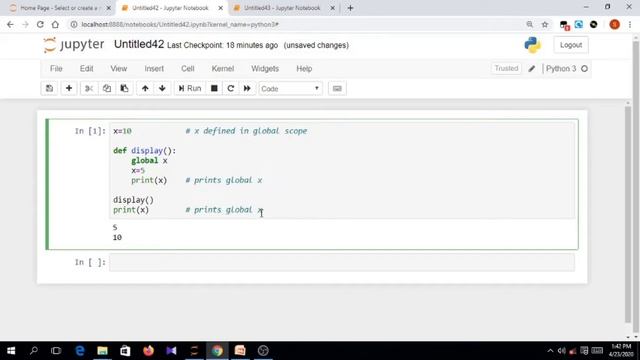This screenshot has height=360, width=640.
Task: Click the pencil edit icon near Trusted
Action: 531,69
